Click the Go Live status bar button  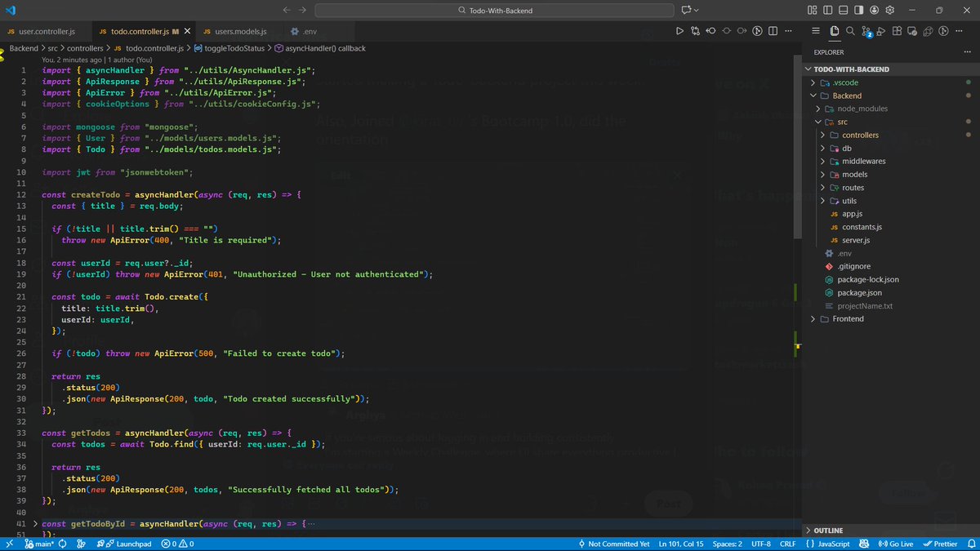point(894,544)
